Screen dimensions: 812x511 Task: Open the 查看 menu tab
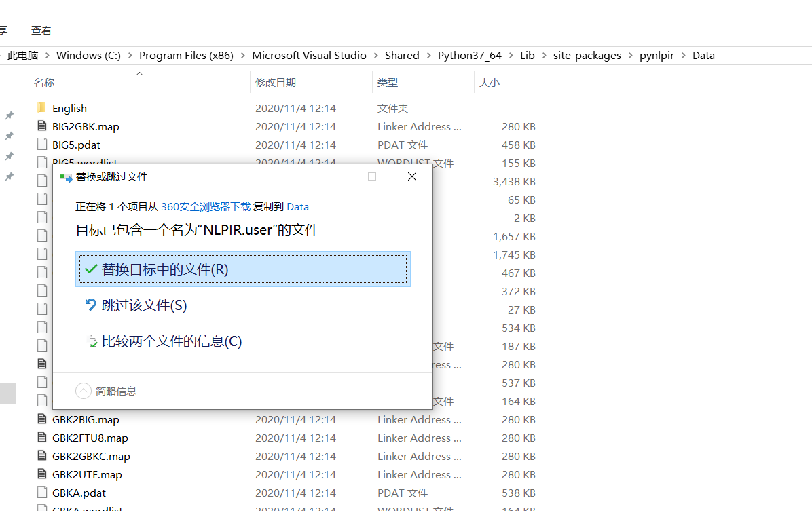[x=41, y=30]
